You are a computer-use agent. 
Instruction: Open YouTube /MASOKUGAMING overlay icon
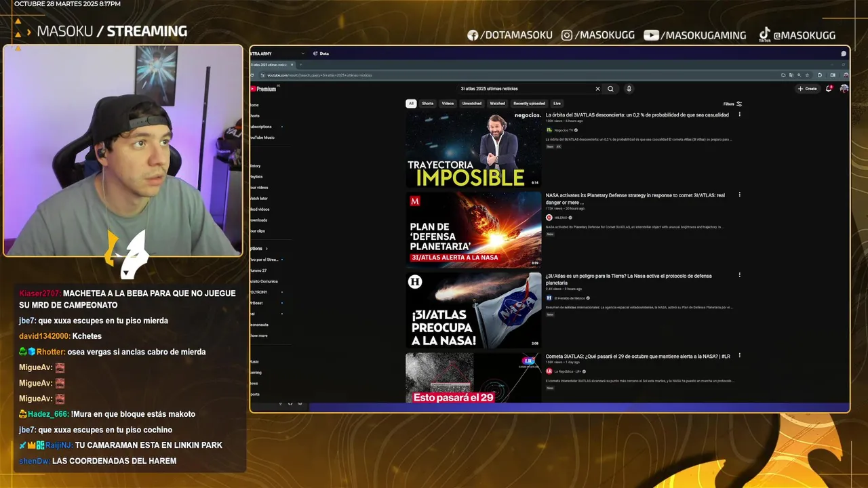tap(651, 35)
